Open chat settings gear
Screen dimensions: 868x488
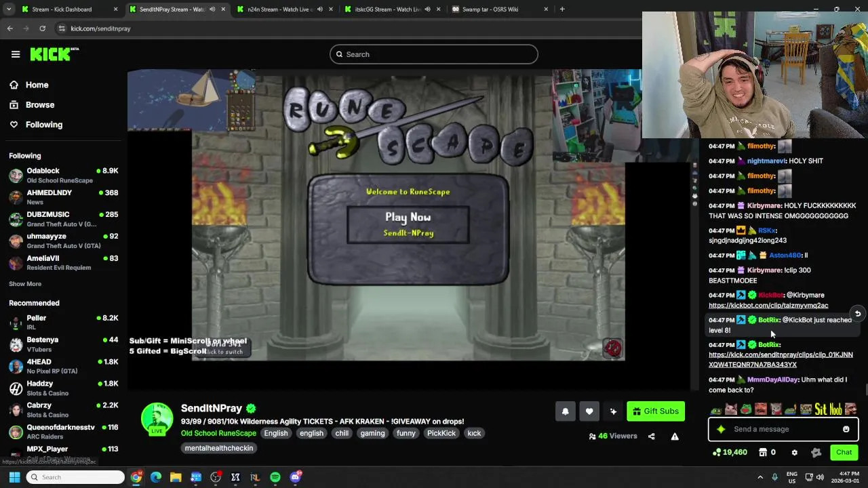pyautogui.click(x=795, y=452)
